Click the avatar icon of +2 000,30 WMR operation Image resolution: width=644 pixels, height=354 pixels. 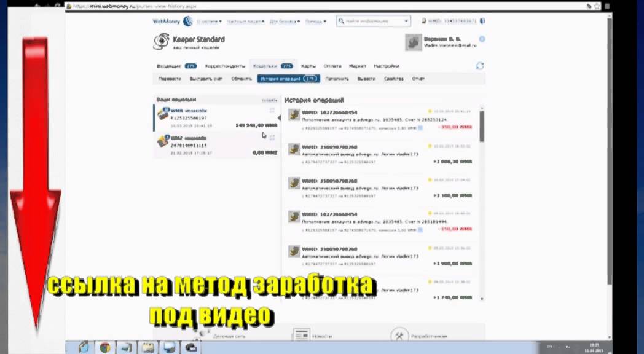click(x=294, y=149)
